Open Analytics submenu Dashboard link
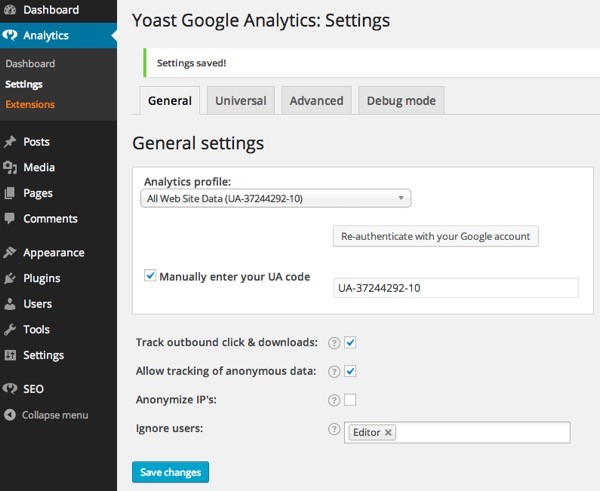The height and width of the screenshot is (491, 600). tap(30, 64)
